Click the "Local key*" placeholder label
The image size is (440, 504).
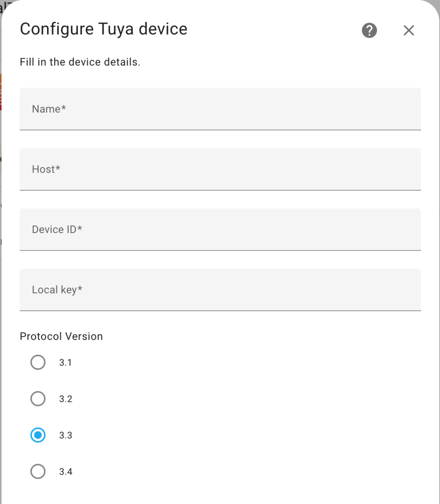click(57, 290)
